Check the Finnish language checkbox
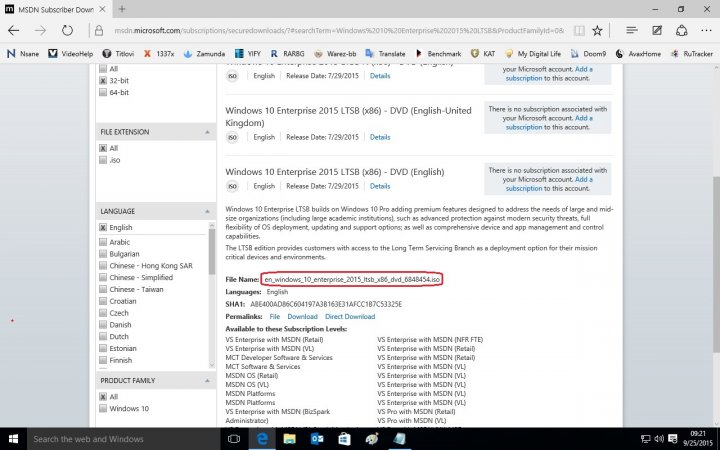This screenshot has width=720, height=450. [x=103, y=360]
